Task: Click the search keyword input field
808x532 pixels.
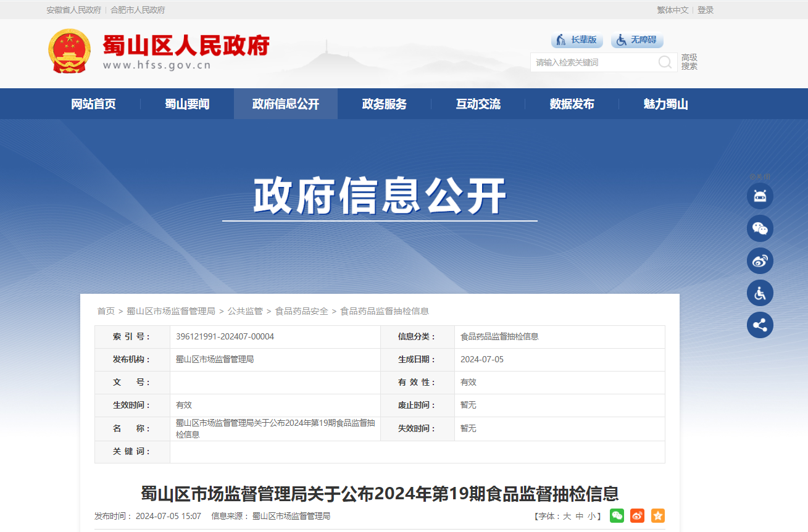Action: (x=593, y=62)
